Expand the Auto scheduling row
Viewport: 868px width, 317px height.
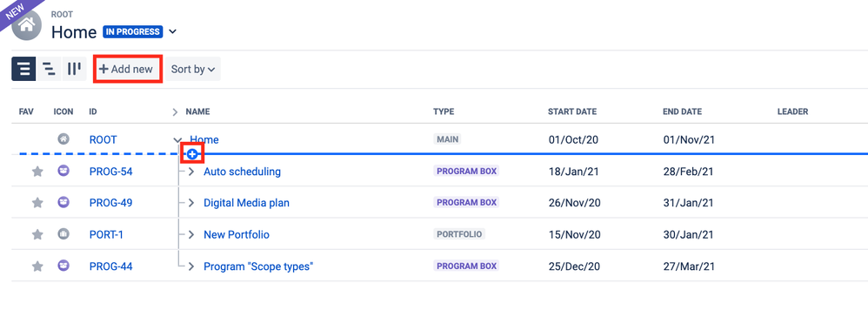coord(191,172)
